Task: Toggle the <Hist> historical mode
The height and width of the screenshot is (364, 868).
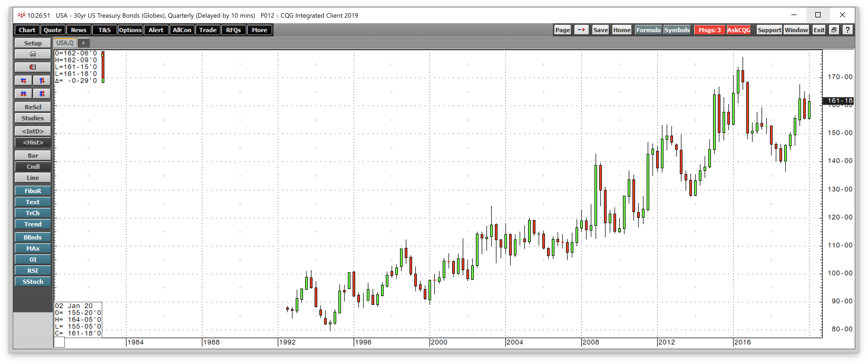Action: (33, 142)
